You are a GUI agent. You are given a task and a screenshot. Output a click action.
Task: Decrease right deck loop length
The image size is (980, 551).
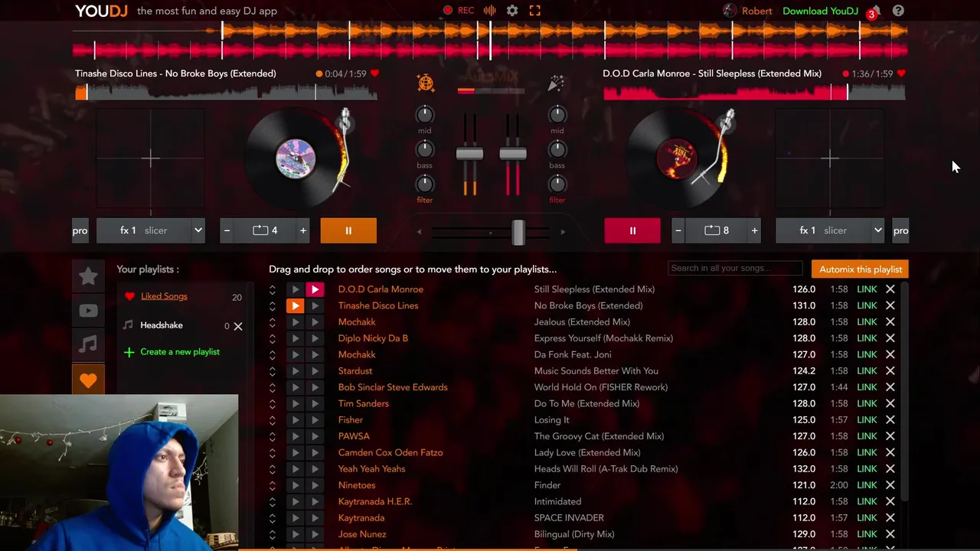678,230
